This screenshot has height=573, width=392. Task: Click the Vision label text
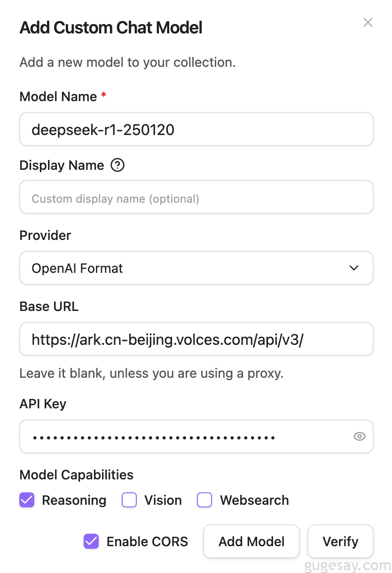point(163,500)
